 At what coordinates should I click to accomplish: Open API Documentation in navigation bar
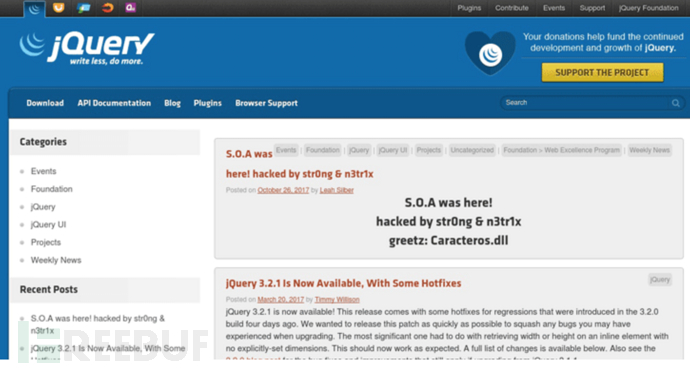pos(114,103)
